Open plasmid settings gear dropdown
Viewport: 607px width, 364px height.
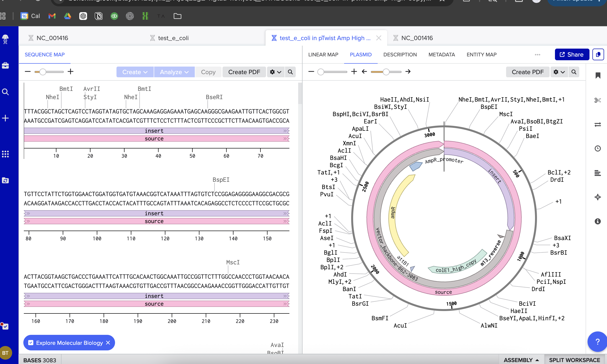tap(559, 72)
